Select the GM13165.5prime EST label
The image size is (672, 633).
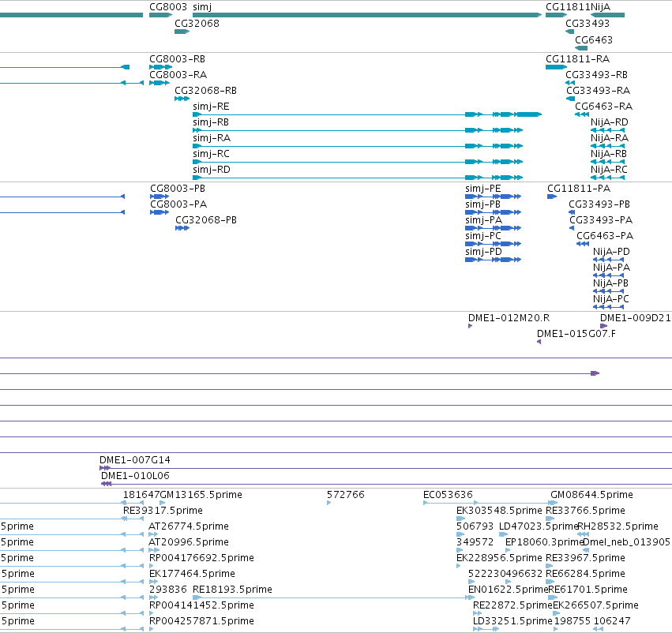[201, 495]
